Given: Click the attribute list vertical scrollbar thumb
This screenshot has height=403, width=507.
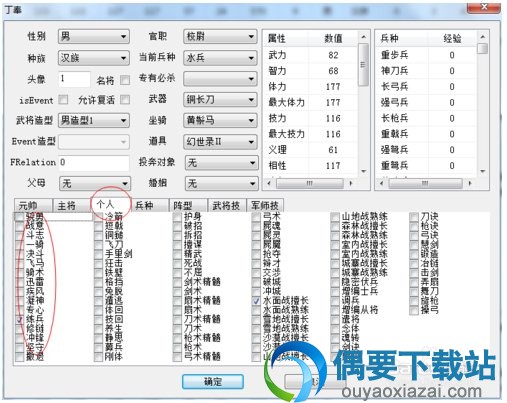Looking at the screenshot, I should 364,65.
